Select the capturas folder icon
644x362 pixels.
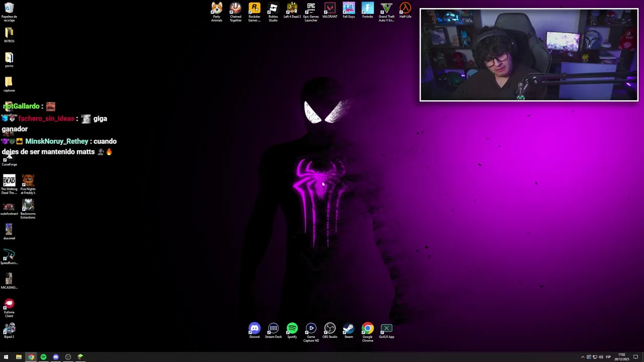click(9, 84)
